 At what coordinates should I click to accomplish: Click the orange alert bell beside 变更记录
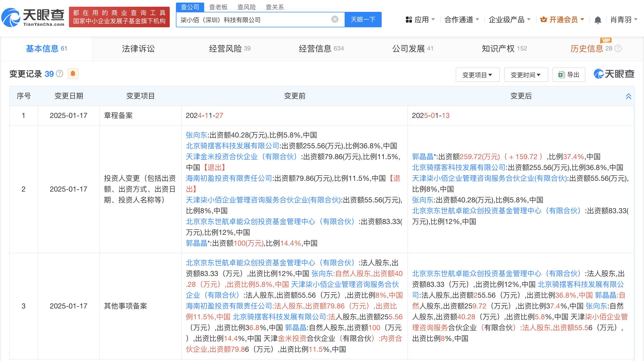pos(73,74)
